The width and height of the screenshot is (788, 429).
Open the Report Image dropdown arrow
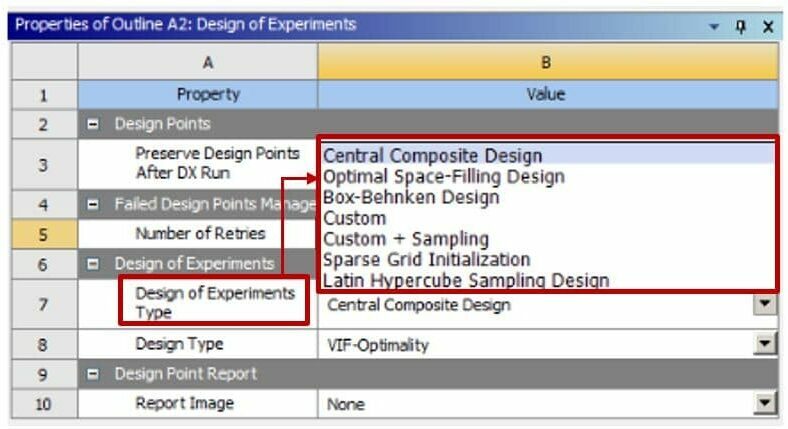point(765,404)
